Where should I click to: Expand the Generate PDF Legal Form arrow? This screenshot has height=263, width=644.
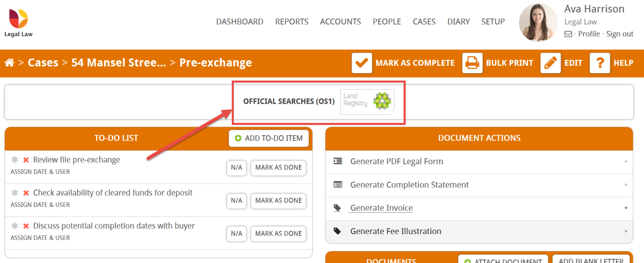point(626,161)
